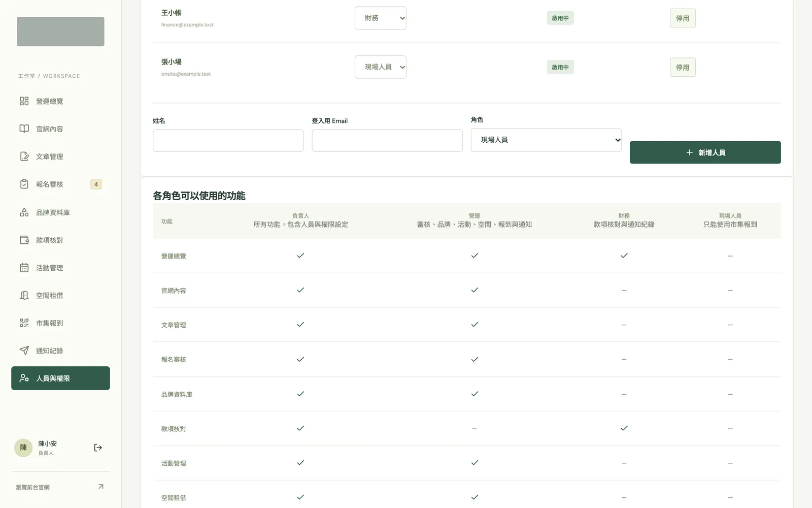Click the 負責人 column header
The width and height of the screenshot is (812, 508).
[300, 220]
